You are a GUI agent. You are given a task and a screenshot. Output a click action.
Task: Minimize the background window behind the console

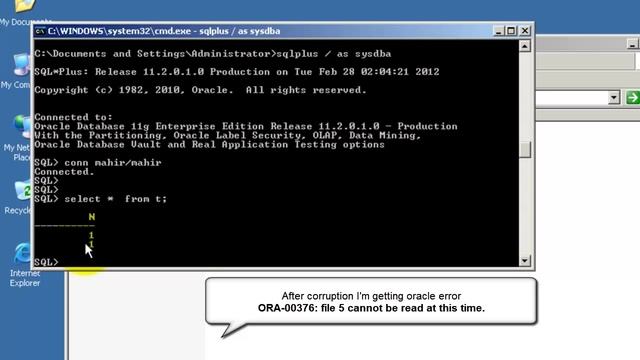[632, 44]
